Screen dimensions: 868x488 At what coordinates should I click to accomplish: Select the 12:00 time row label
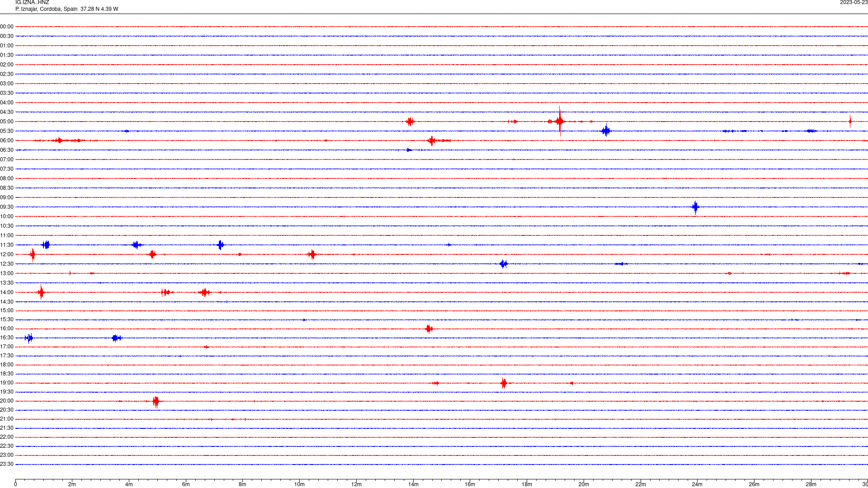pos(7,254)
